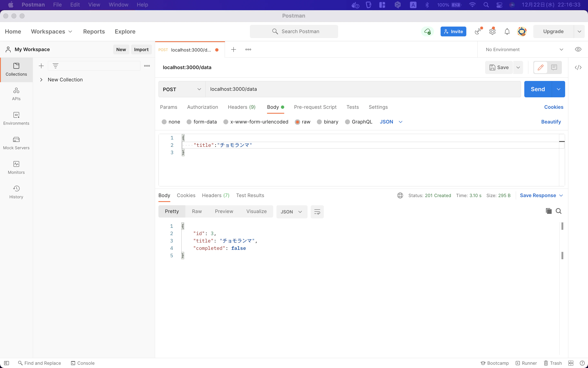Open the response JSON format dropdown
The height and width of the screenshot is (368, 588).
pyautogui.click(x=292, y=212)
